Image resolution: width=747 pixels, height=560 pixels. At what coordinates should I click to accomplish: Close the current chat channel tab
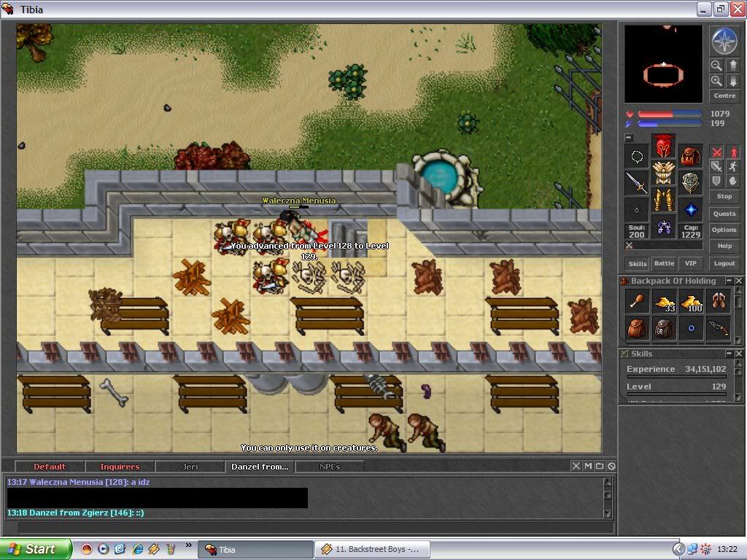(x=576, y=466)
